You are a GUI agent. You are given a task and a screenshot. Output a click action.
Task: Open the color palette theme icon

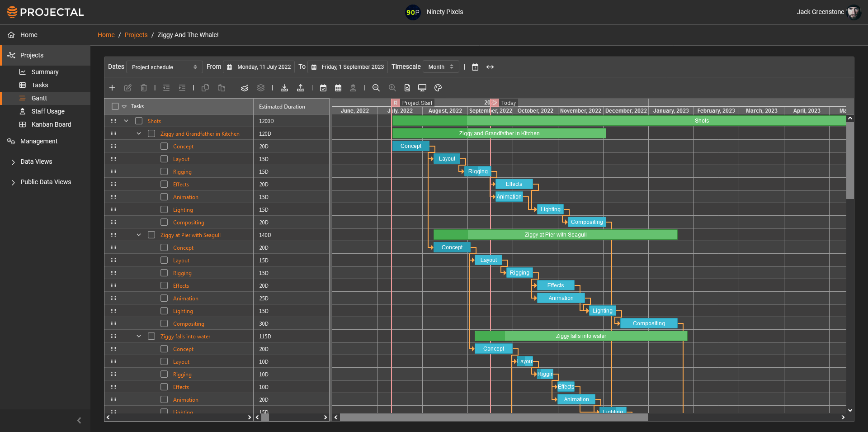click(438, 88)
